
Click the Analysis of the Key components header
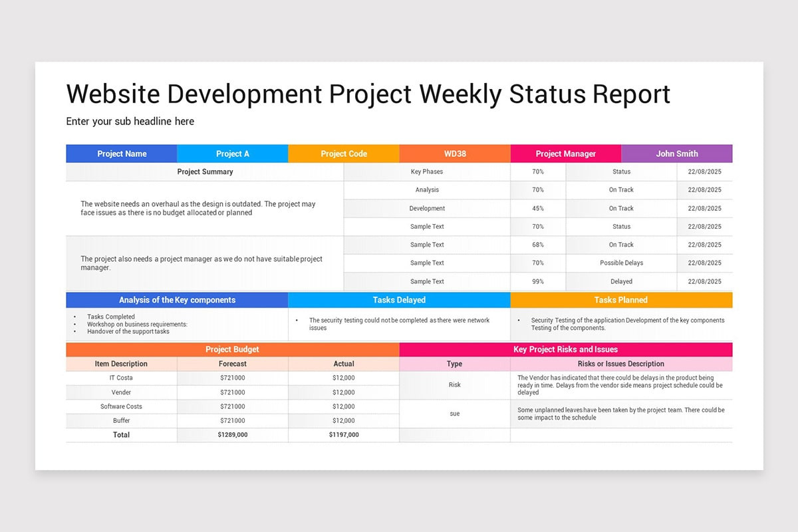176,300
